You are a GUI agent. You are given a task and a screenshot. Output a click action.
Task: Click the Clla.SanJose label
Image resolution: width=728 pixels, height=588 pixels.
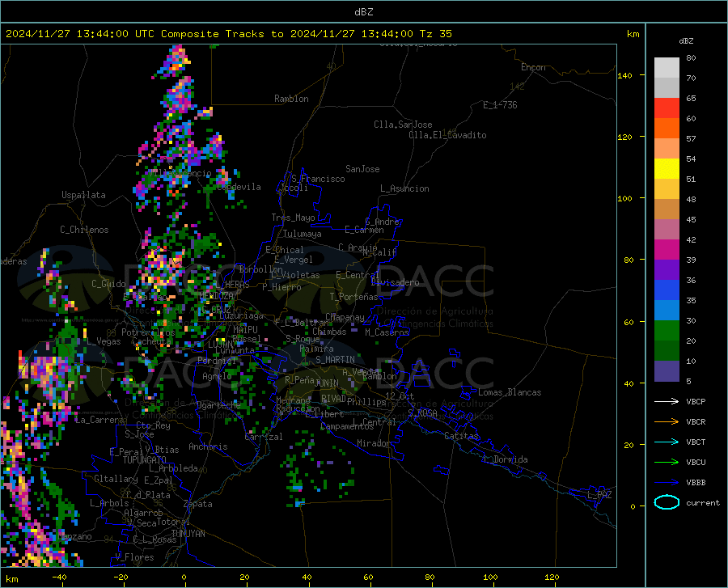pyautogui.click(x=403, y=125)
